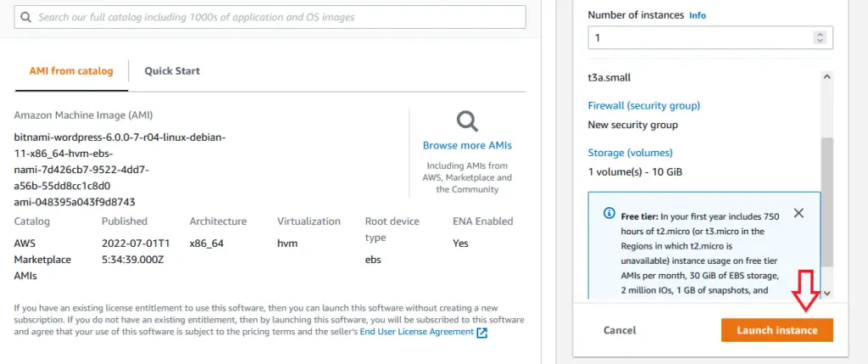Click the large Browse more AMIs magnifier icon
868x364 pixels.
point(467,120)
